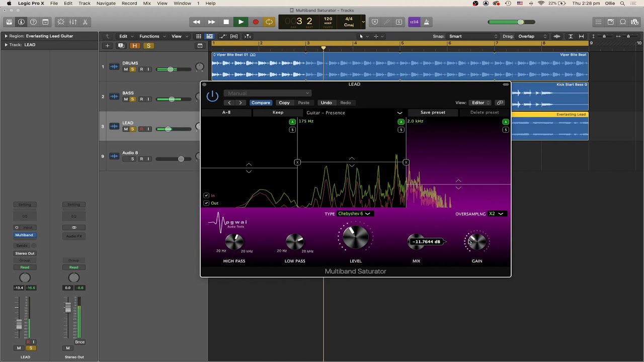The width and height of the screenshot is (644, 362).
Task: Toggle the waveform zoom button
Action: click(557, 36)
